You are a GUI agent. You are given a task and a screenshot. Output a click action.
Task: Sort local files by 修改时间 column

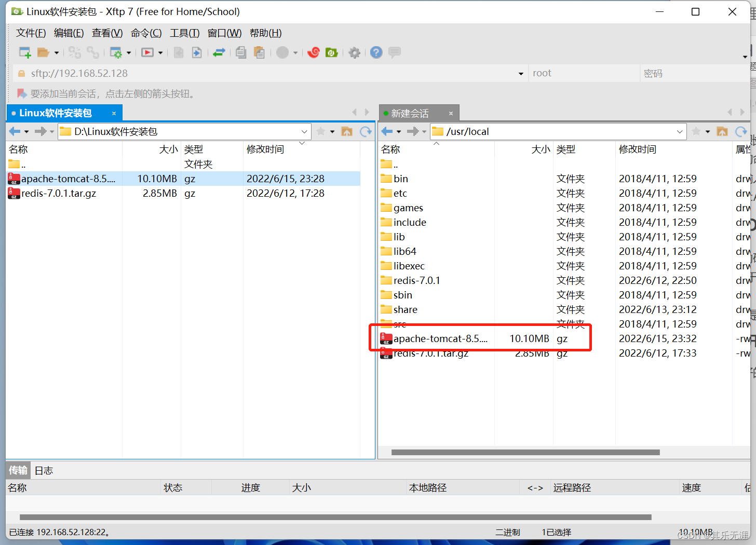[302, 149]
